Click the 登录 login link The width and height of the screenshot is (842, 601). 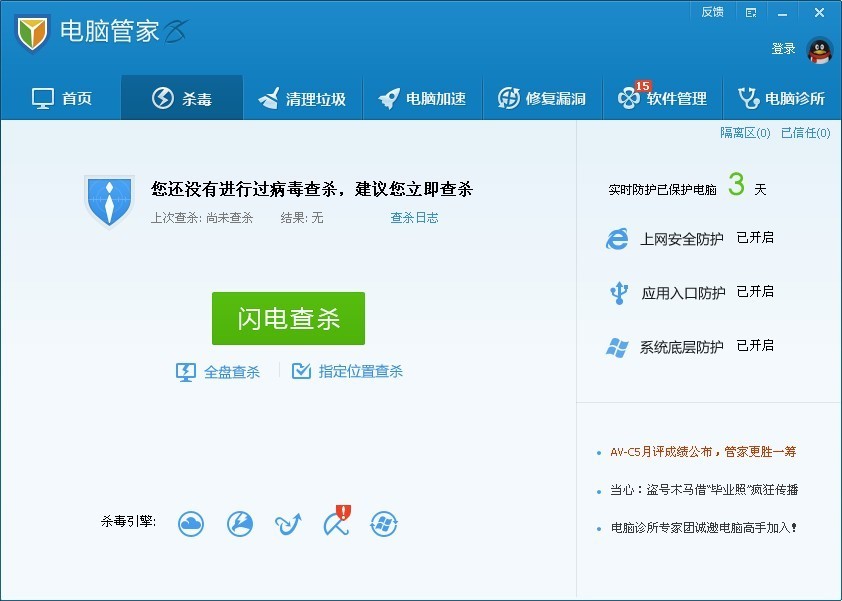pyautogui.click(x=783, y=49)
